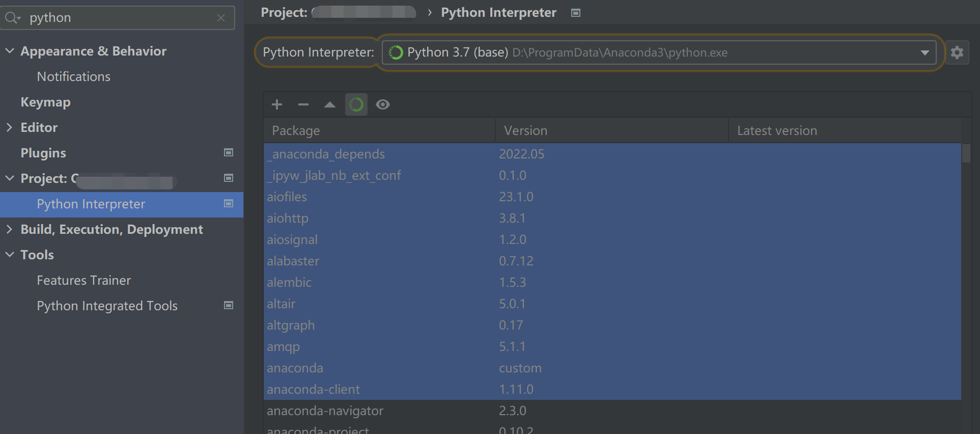This screenshot has width=980, height=434.
Task: Open the Python Interpreter dropdown
Action: pyautogui.click(x=925, y=52)
